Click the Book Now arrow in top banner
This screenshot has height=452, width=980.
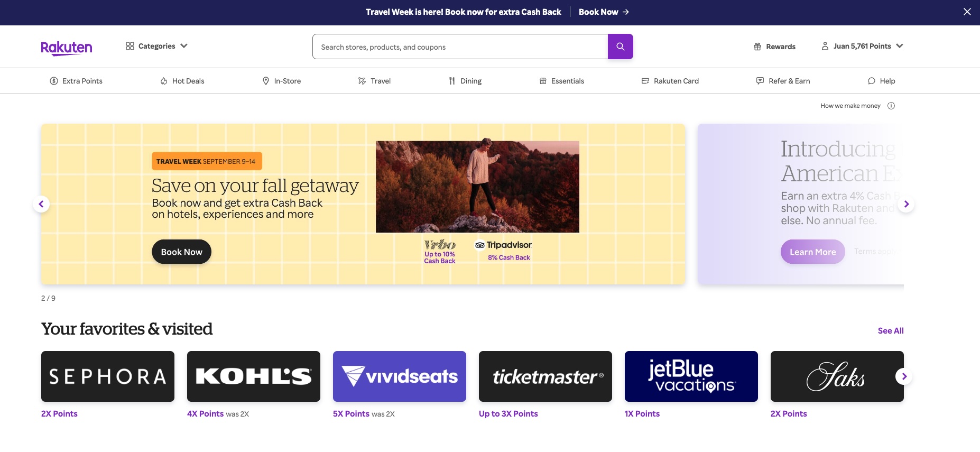(626, 12)
